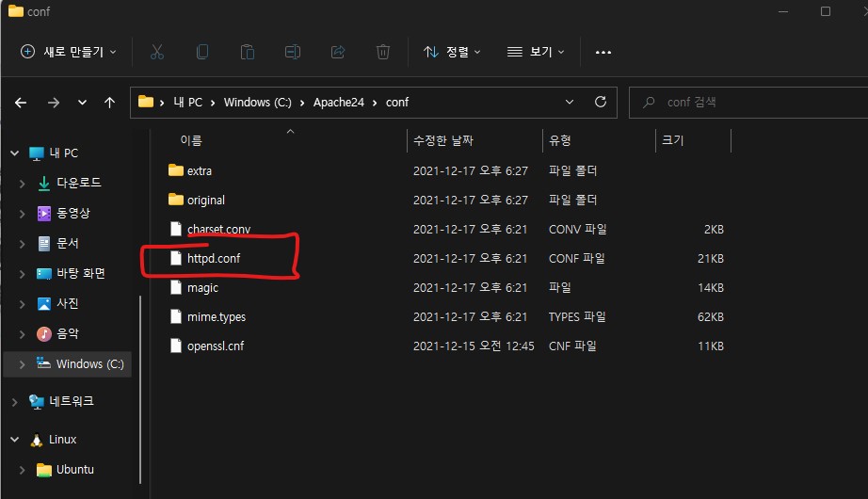Screen dimensions: 868x499
Task: Select the httpd.conf file name
Action: coord(214,259)
